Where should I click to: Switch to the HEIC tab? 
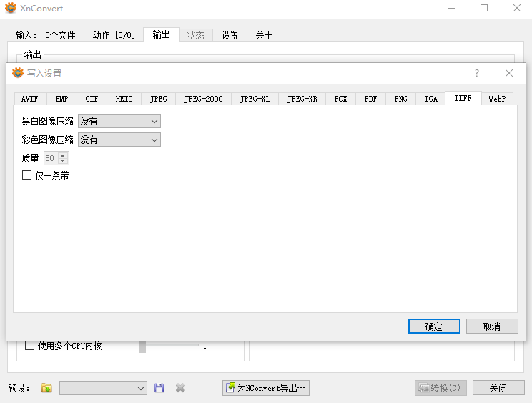(x=124, y=99)
